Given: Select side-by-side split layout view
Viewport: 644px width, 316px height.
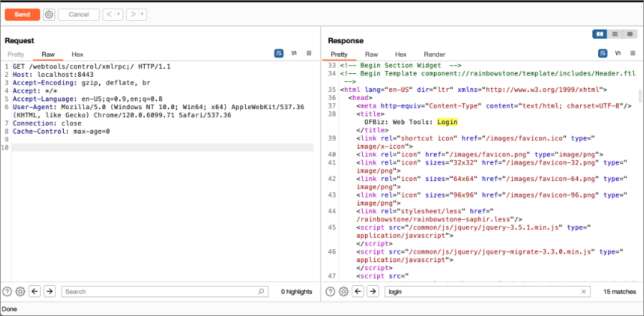Looking at the screenshot, I should point(600,34).
